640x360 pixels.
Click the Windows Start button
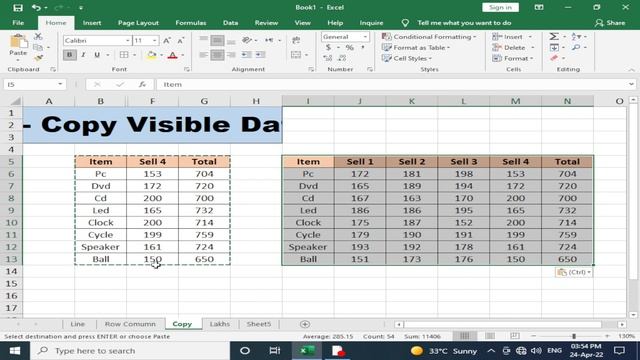[x=15, y=351]
